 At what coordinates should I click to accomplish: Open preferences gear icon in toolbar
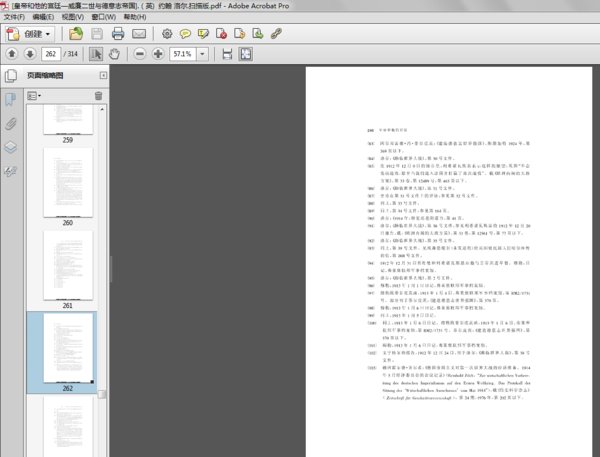coord(167,34)
